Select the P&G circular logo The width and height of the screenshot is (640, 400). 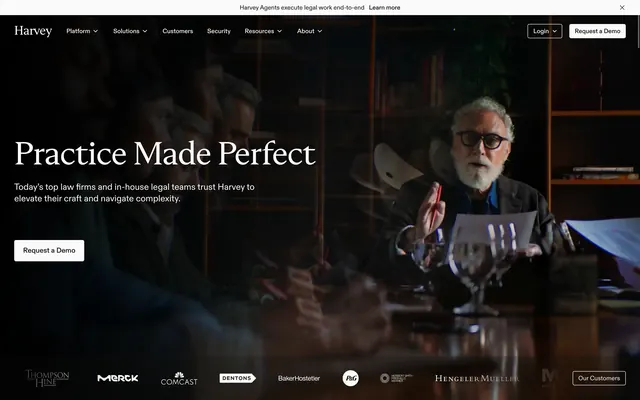[x=351, y=378]
